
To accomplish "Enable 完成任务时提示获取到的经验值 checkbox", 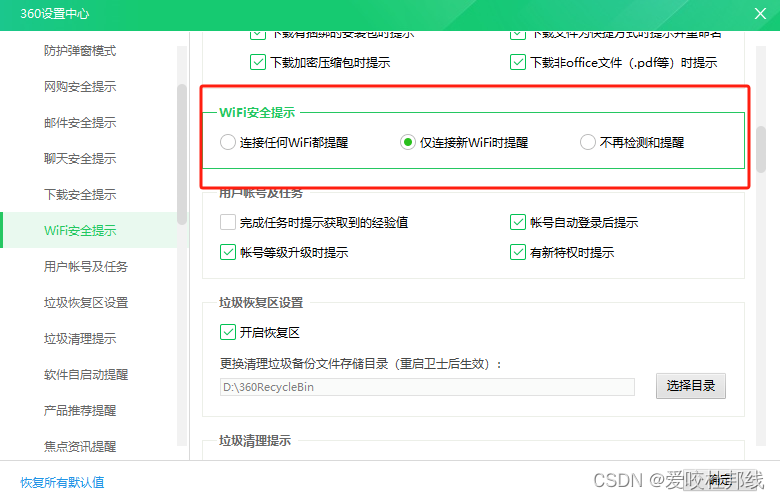I will coord(228,222).
